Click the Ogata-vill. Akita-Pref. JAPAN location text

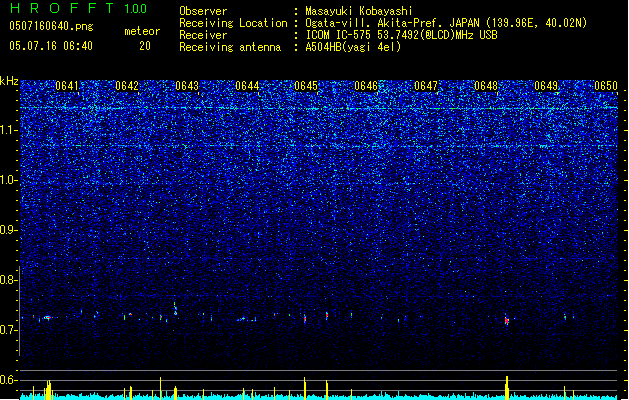pos(446,23)
